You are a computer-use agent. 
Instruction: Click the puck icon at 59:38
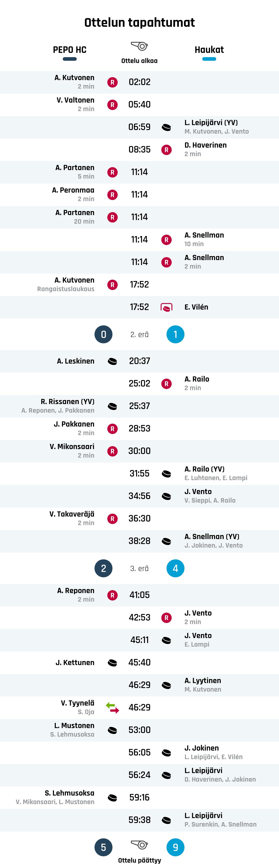166,820
